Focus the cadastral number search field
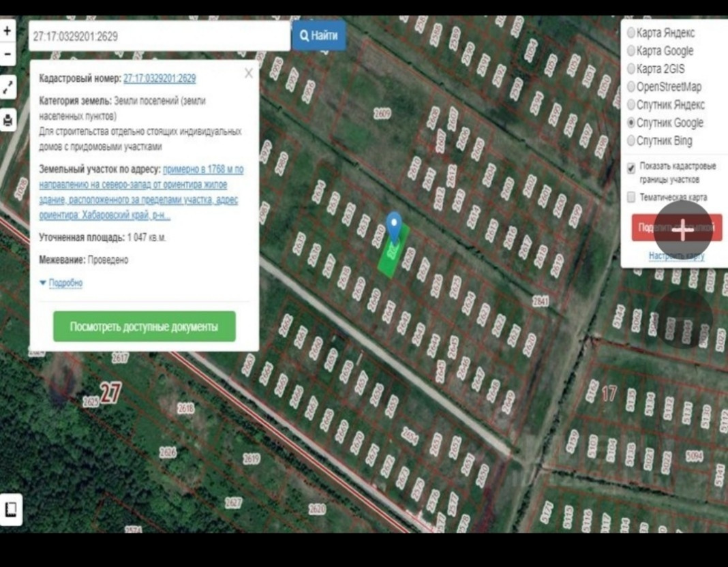 (x=160, y=36)
